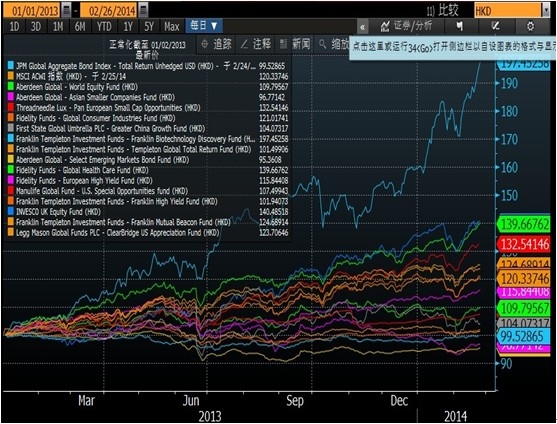The height and width of the screenshot is (424, 557).
Task: Open the HKD currency dropdown arrow
Action: (546, 10)
